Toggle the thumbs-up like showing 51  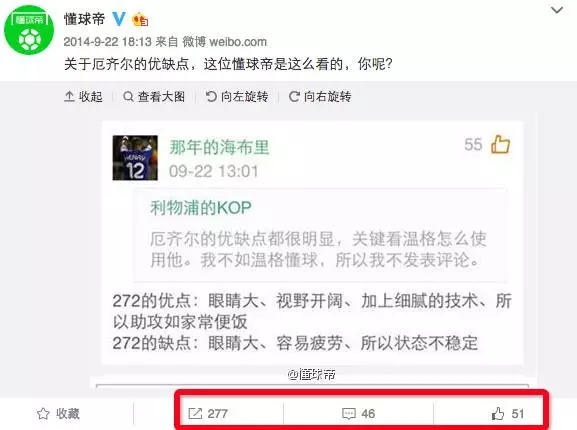tap(508, 414)
